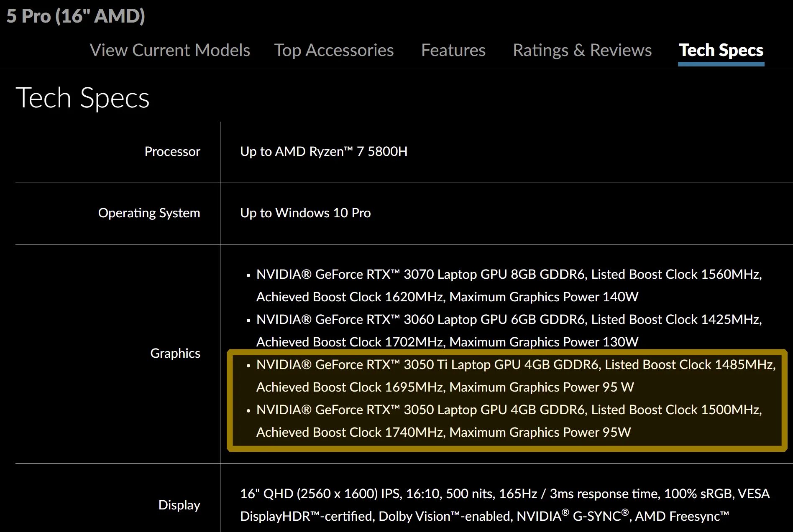
Task: Click the large Tech Specs section heading
Action: pos(82,98)
